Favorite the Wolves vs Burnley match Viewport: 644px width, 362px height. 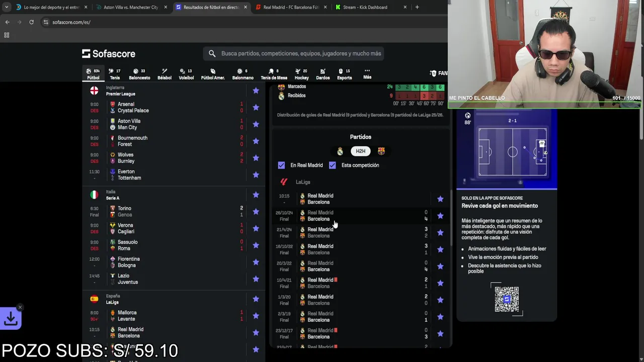tap(256, 158)
